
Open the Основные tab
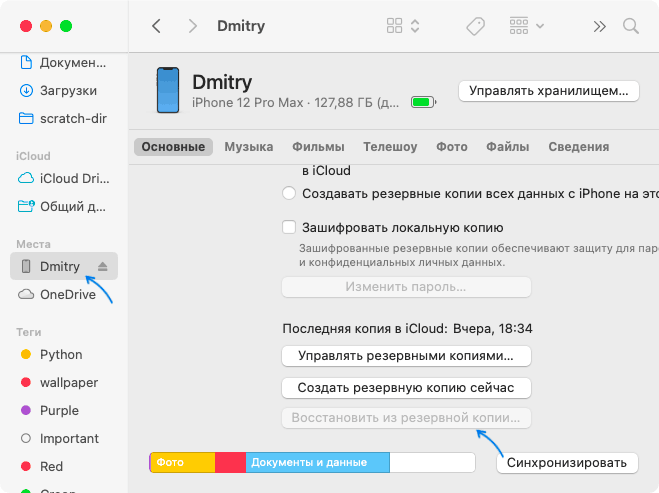pyautogui.click(x=173, y=147)
